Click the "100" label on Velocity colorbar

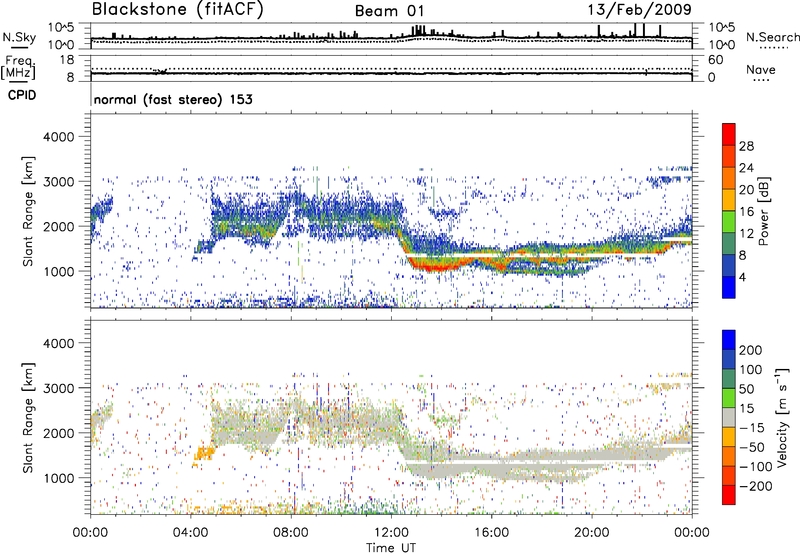(751, 370)
